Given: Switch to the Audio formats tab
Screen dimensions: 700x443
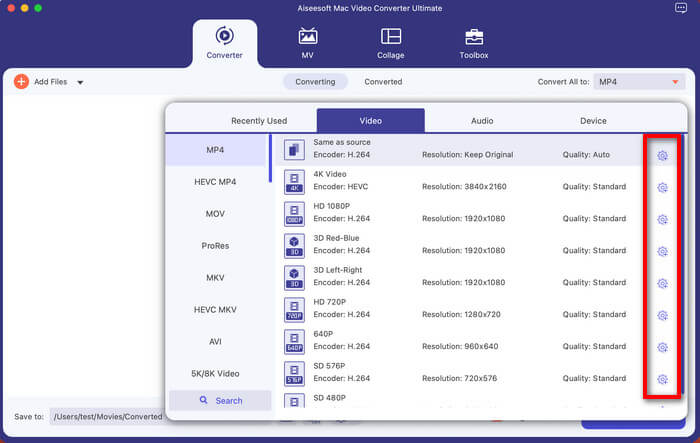Looking at the screenshot, I should pos(482,121).
